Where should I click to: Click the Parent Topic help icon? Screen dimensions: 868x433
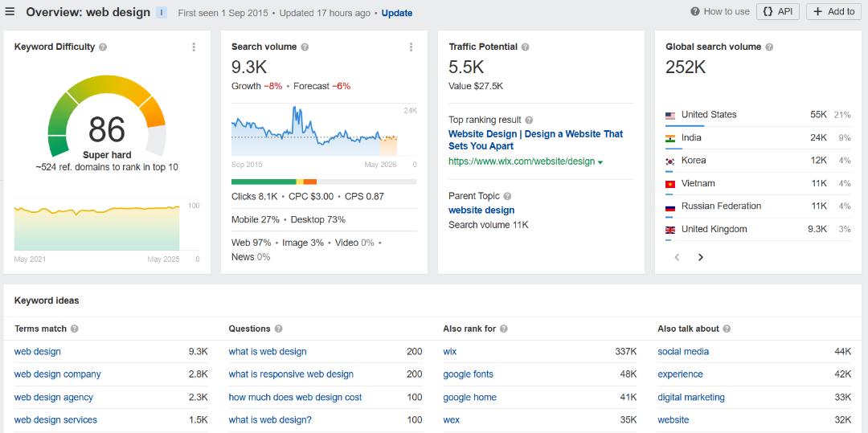(508, 196)
